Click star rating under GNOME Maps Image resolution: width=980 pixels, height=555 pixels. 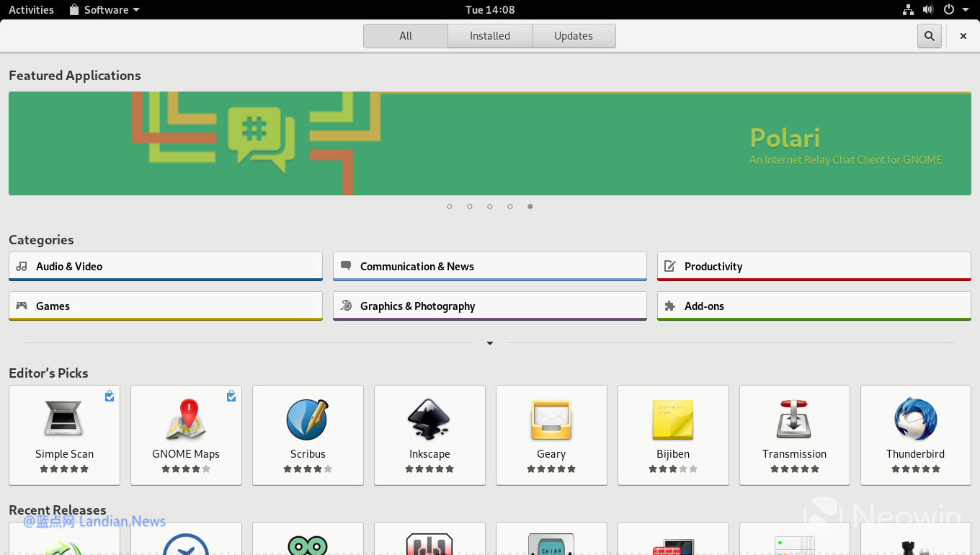point(186,469)
